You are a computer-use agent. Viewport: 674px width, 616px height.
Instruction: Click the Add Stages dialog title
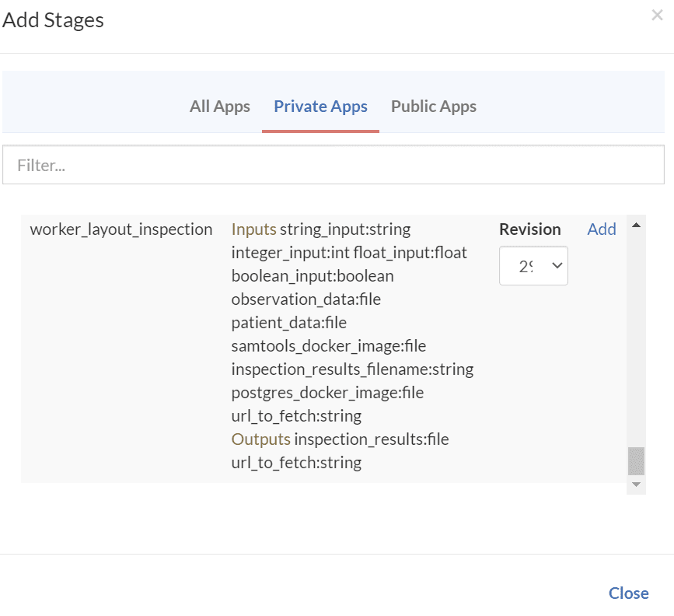pos(53,20)
